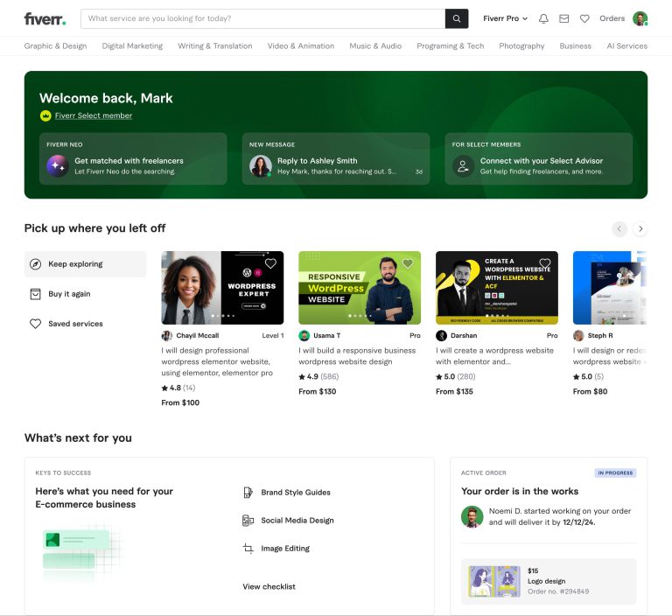Click the Social Media Design icon
Image resolution: width=672 pixels, height=616 pixels.
pyautogui.click(x=248, y=521)
